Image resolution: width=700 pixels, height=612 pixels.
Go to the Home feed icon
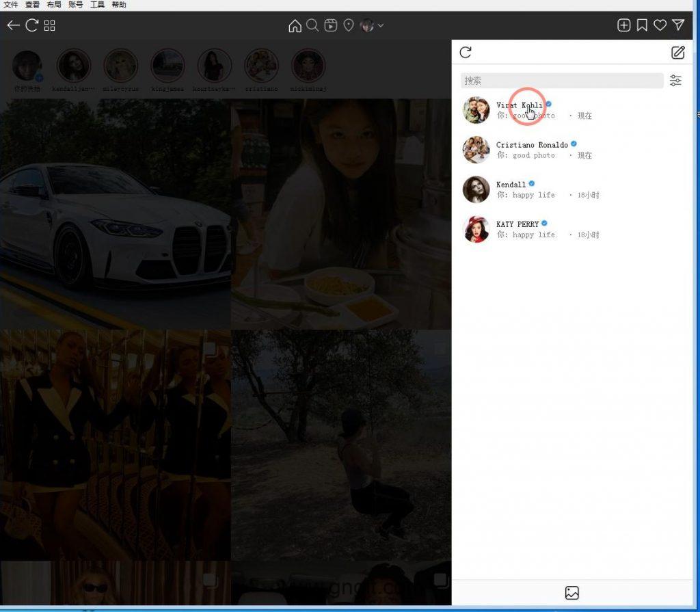pyautogui.click(x=295, y=25)
